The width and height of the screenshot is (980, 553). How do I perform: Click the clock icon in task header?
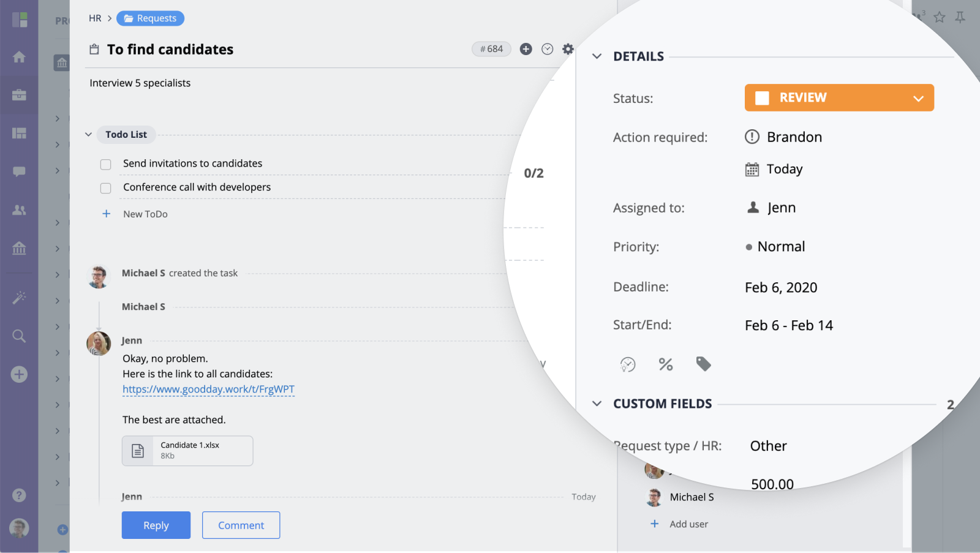click(x=548, y=49)
